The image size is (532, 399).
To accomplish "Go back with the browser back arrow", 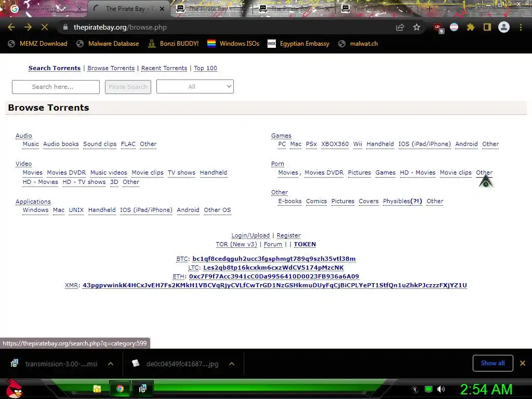I will [11, 27].
